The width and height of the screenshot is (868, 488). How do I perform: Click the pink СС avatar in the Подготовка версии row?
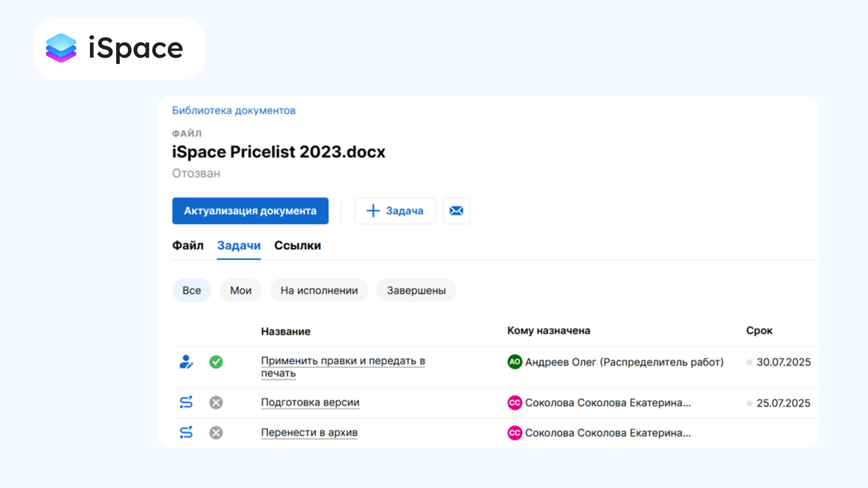514,403
